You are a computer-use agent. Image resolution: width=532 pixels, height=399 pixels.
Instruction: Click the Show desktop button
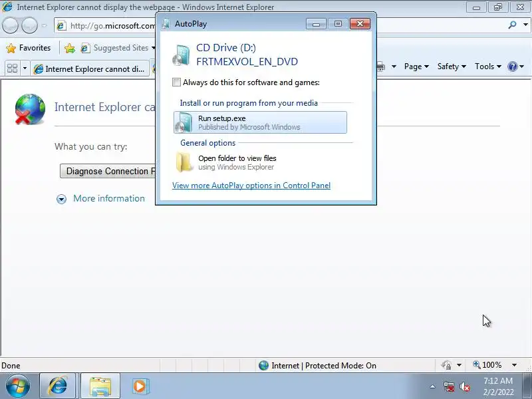coord(527,386)
